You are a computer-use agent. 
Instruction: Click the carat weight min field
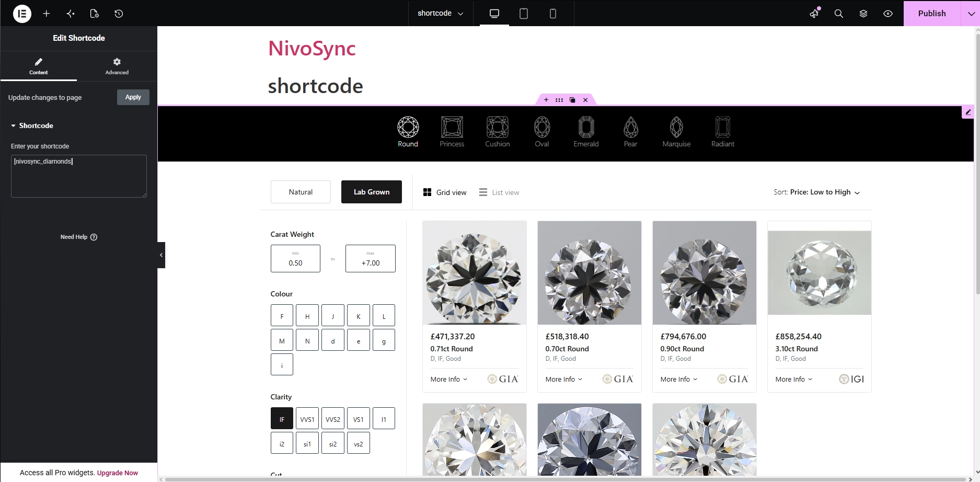tap(295, 258)
